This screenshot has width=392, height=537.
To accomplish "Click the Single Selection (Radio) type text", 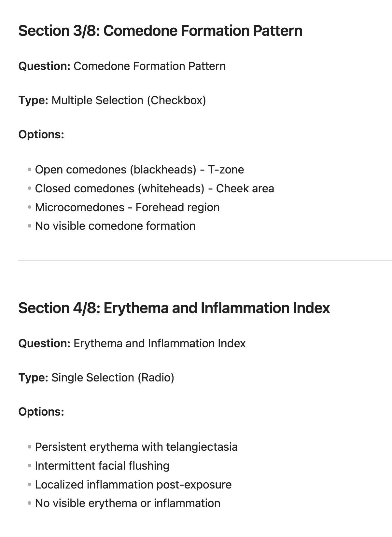I will click(113, 378).
